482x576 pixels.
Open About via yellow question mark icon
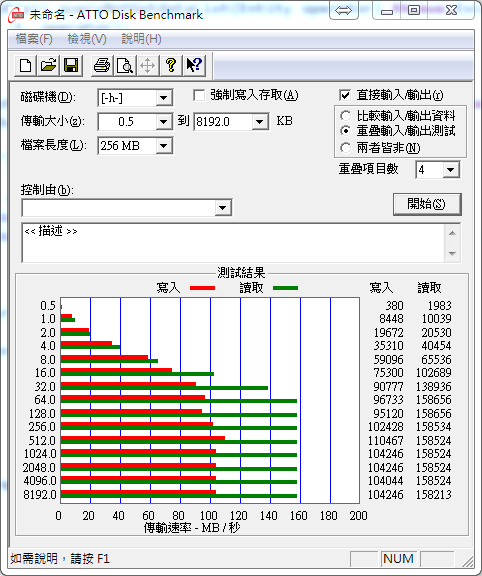point(170,66)
